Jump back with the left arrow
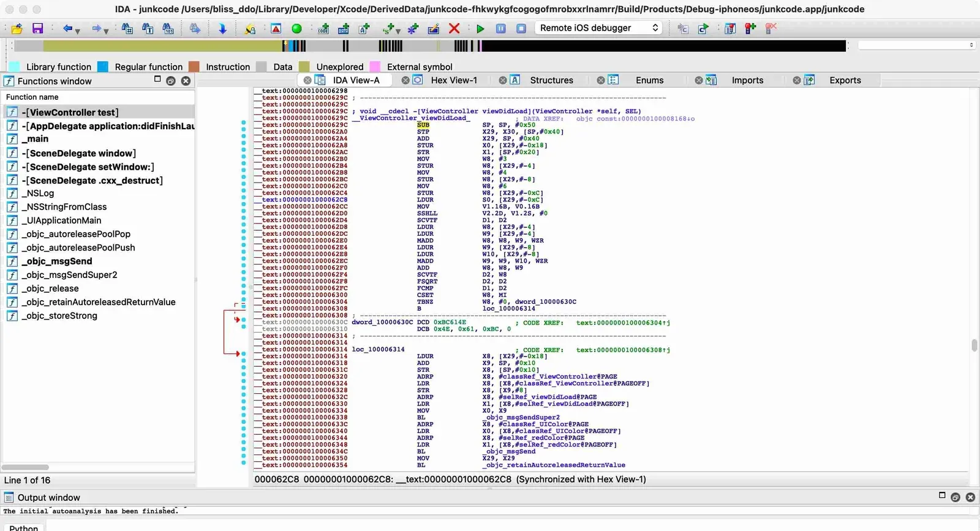Image resolution: width=980 pixels, height=531 pixels. click(x=67, y=28)
